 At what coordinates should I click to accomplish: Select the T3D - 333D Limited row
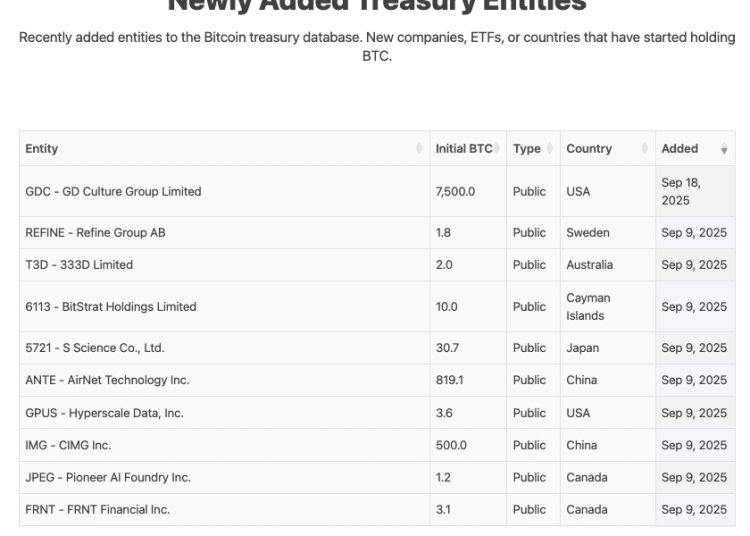79,265
